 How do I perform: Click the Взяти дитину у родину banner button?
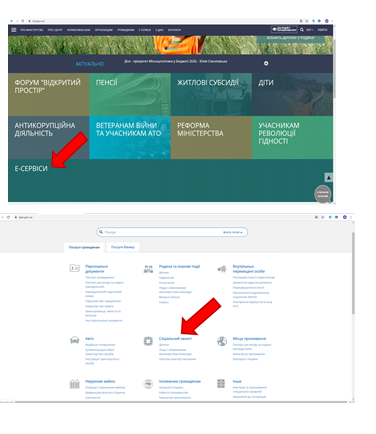290,38
